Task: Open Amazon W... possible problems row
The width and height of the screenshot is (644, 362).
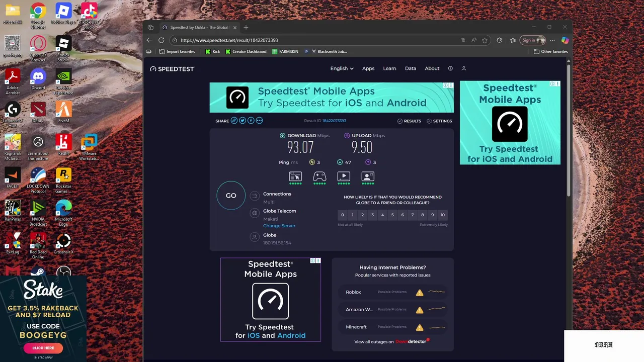Action: (x=392, y=310)
